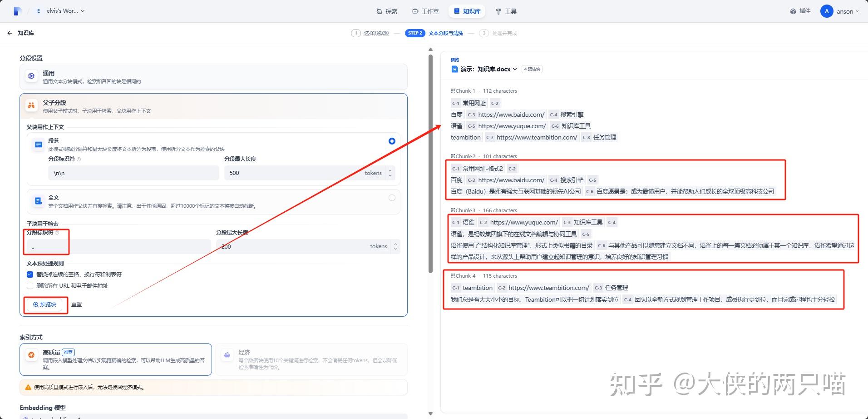Focus the parent 分段标识符 \n\n field
The width and height of the screenshot is (868, 419).
click(x=133, y=173)
